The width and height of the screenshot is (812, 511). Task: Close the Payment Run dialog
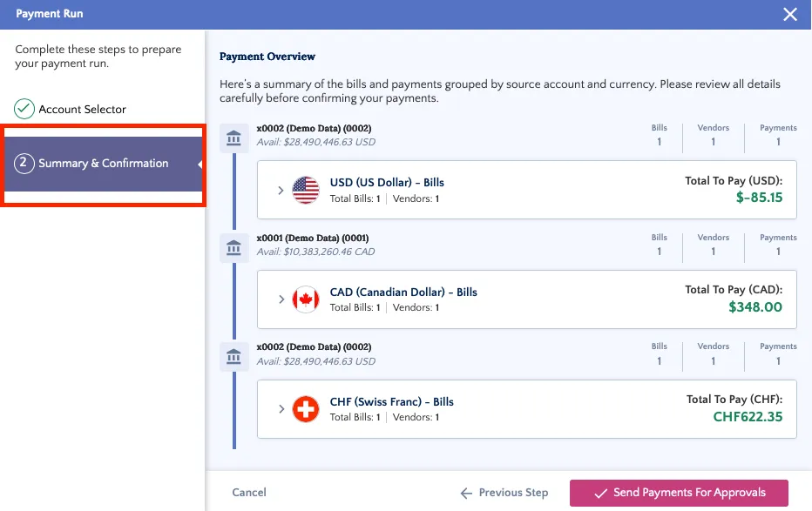(x=790, y=14)
